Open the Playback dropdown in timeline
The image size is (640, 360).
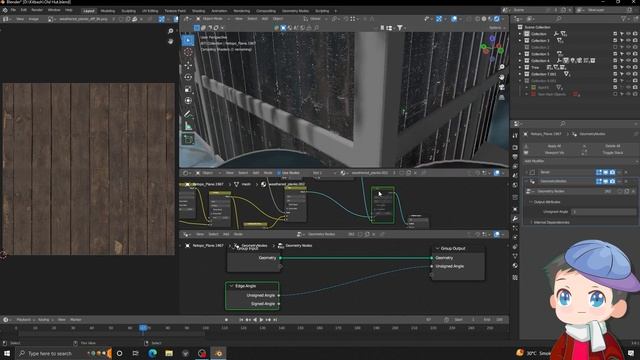(x=25, y=320)
